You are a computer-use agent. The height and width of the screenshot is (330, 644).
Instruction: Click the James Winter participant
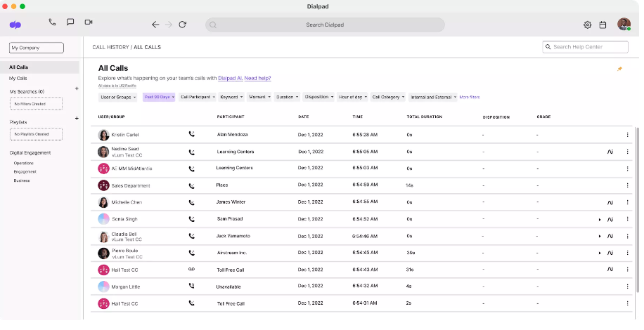point(231,202)
